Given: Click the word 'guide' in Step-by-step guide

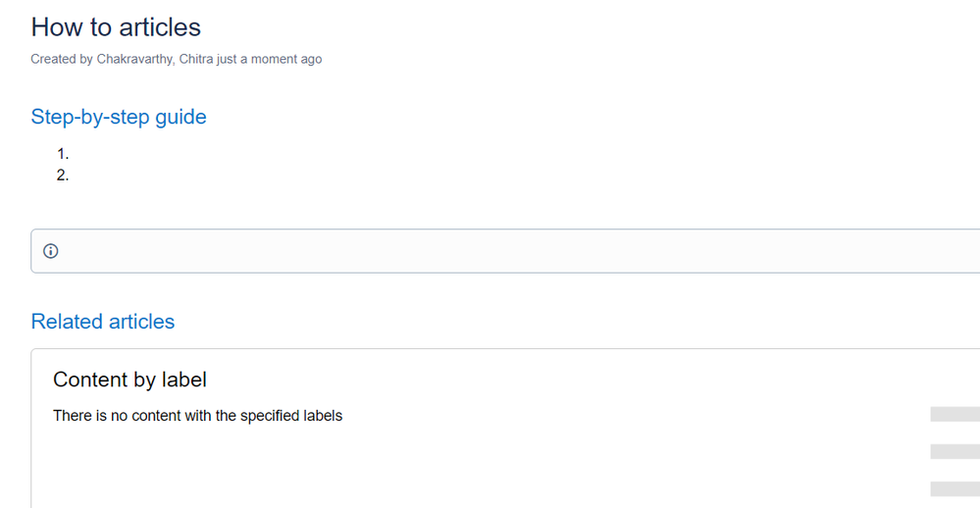Looking at the screenshot, I should (x=181, y=118).
